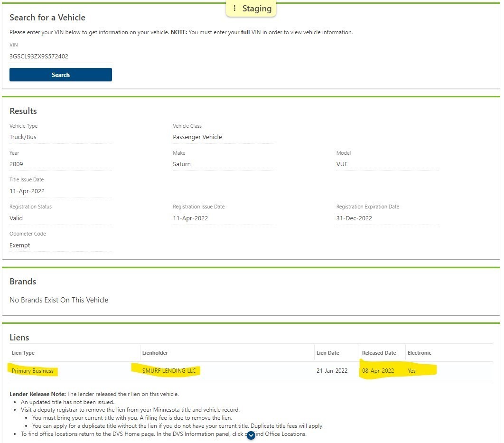
Task: Select the Odometer Code field showing Exempt
Action: click(60, 245)
